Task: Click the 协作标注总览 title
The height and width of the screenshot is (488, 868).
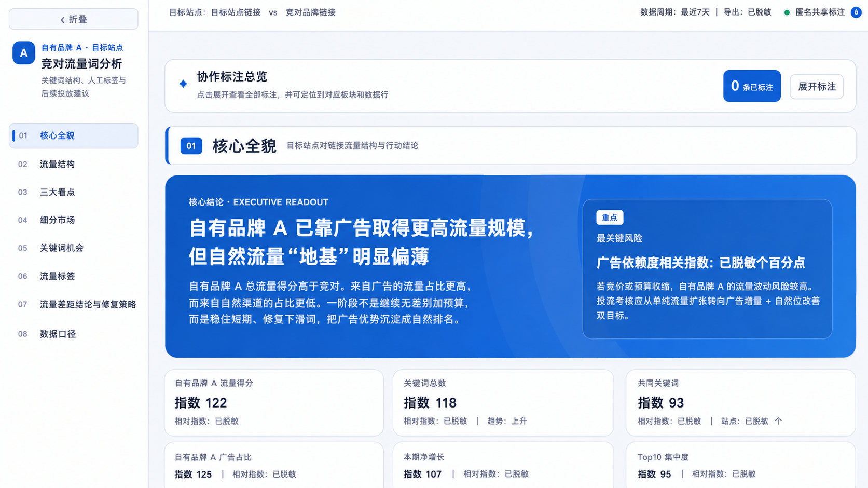Action: [x=232, y=77]
